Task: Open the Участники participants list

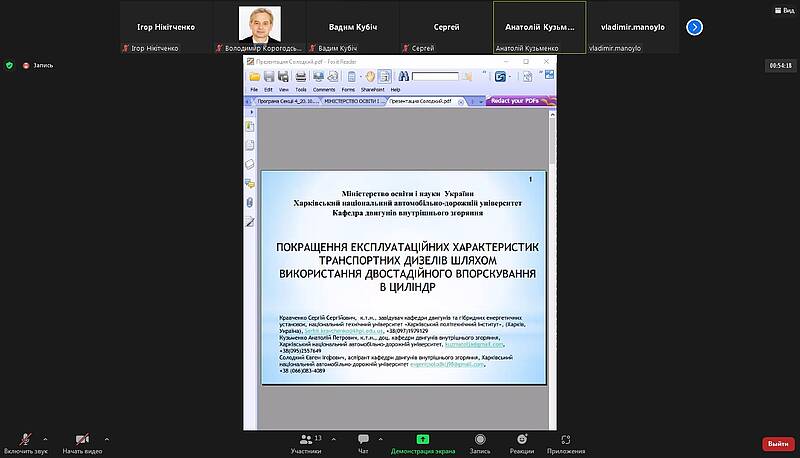Action: [305, 443]
